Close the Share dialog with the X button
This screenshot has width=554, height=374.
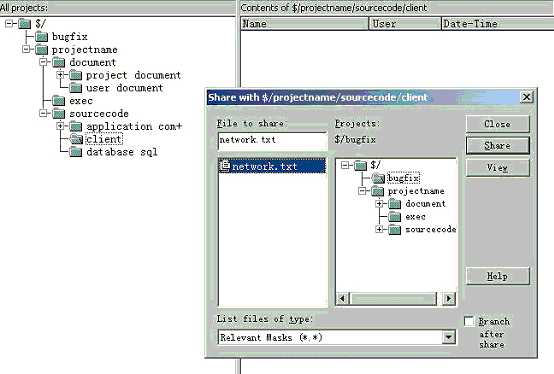click(x=526, y=97)
